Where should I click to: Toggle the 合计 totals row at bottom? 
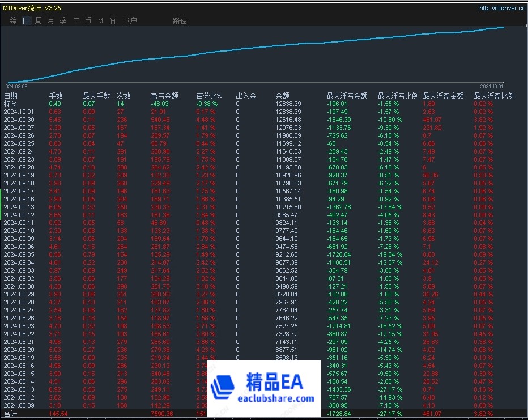[x=11, y=414]
